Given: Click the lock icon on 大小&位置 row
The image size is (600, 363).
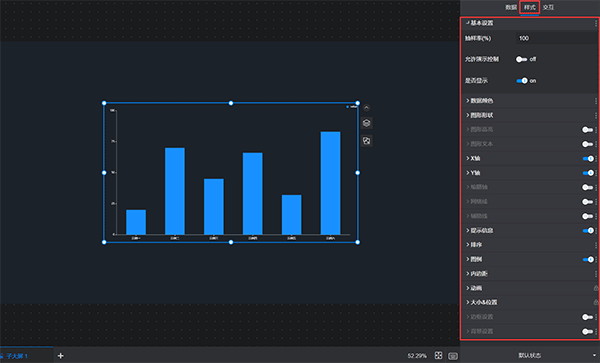Looking at the screenshot, I should pos(596,302).
